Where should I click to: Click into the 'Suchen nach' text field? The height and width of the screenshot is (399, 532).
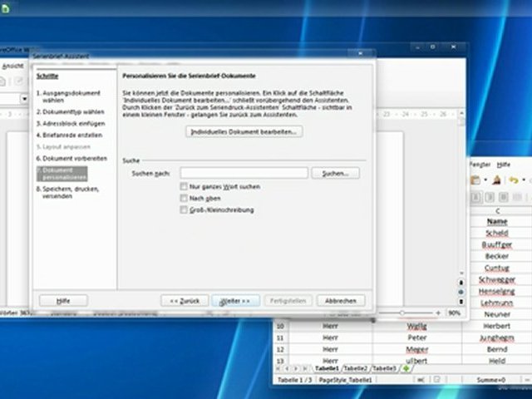pyautogui.click(x=244, y=173)
